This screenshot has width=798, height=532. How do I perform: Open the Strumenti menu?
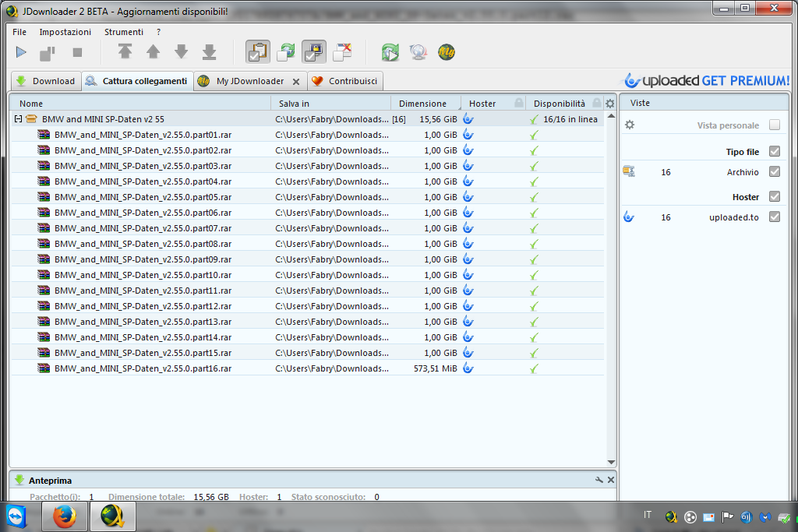(x=124, y=31)
